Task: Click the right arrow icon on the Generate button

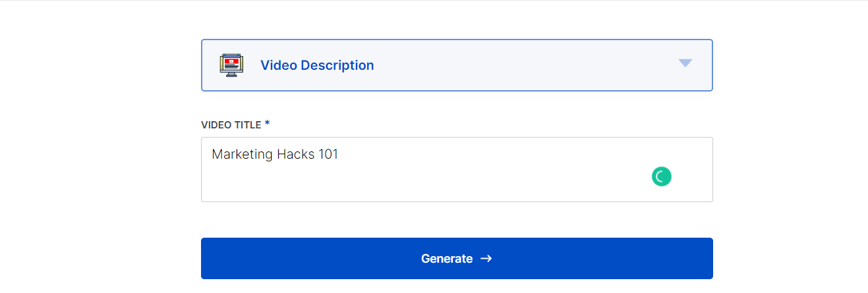Action: [x=486, y=259]
